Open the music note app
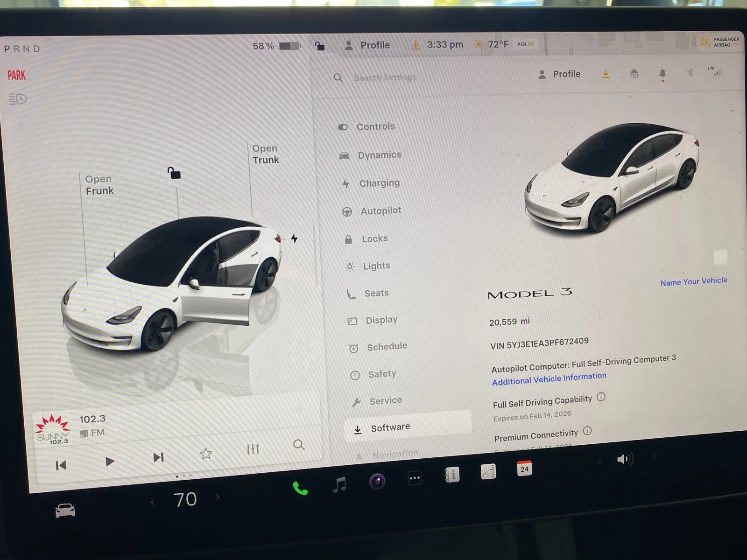Screen dimensions: 747x560 tap(340, 484)
